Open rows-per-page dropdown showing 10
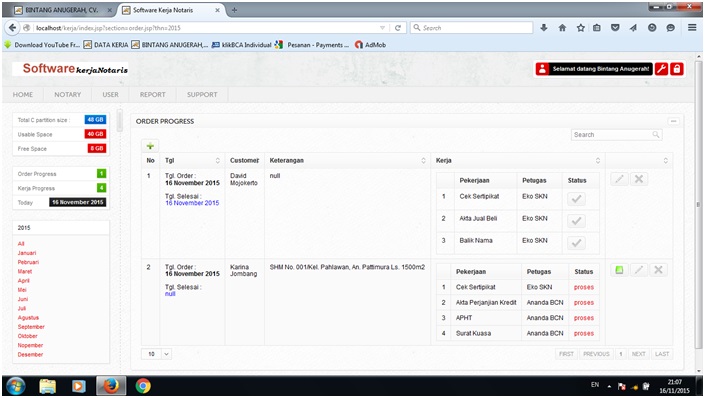The width and height of the screenshot is (705, 398). click(x=156, y=354)
